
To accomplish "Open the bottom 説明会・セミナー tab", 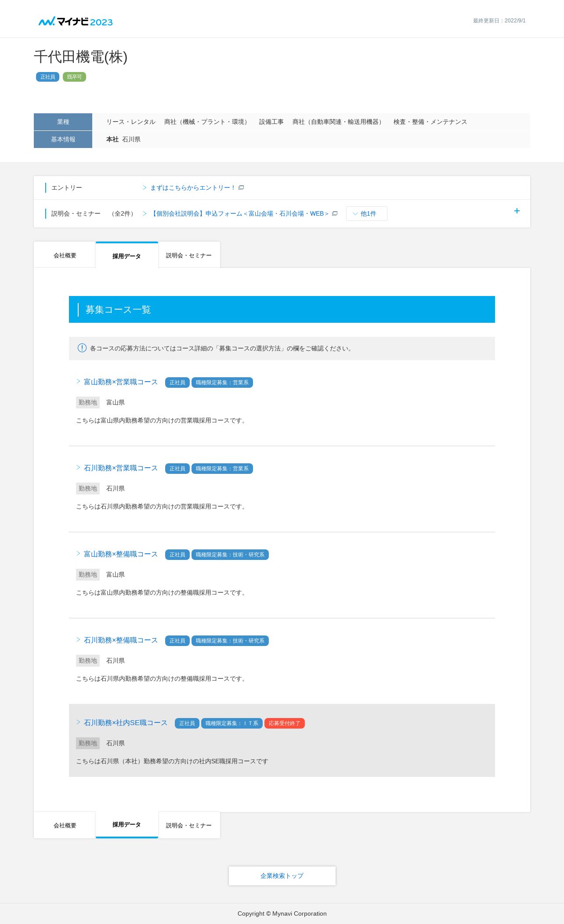I will tap(189, 825).
